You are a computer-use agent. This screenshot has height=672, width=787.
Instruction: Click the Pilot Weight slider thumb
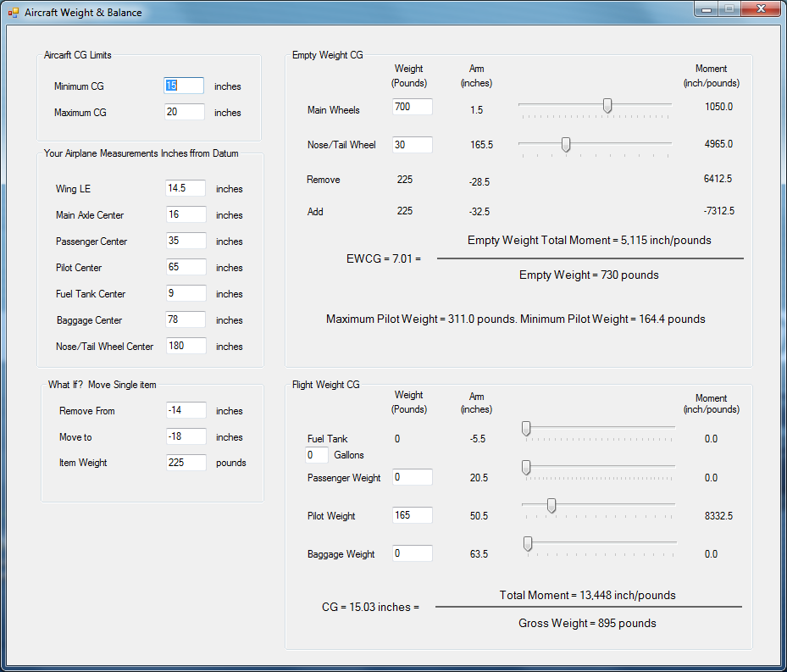click(x=551, y=506)
